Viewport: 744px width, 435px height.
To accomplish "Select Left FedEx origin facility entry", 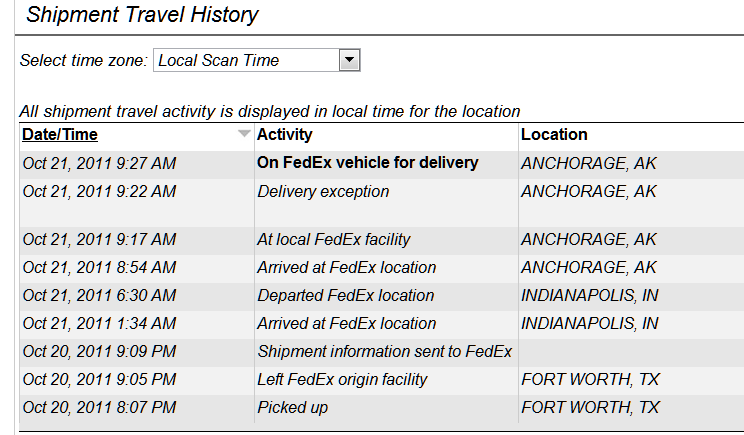I will [x=342, y=379].
